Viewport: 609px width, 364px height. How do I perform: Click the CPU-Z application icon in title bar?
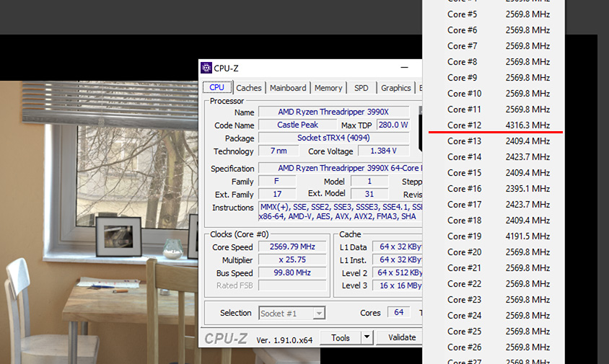point(206,68)
